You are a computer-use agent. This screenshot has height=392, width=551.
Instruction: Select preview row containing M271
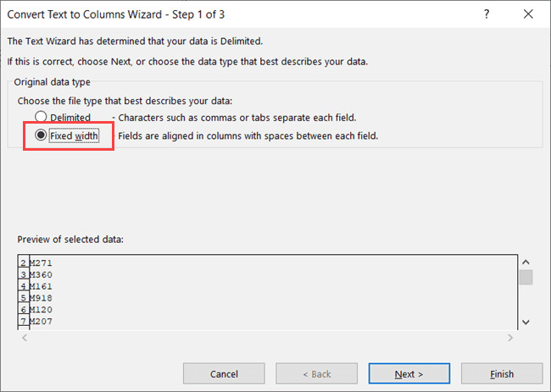42,263
